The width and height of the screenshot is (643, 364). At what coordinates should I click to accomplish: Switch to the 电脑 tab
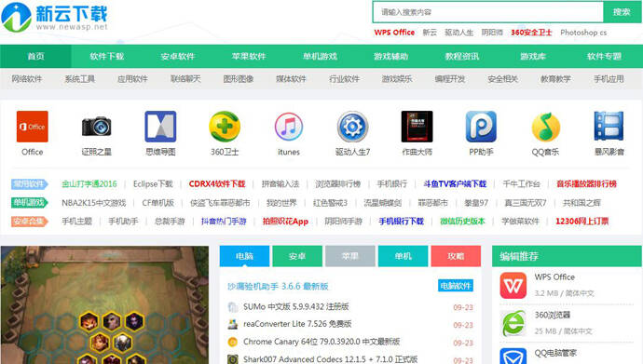click(244, 256)
